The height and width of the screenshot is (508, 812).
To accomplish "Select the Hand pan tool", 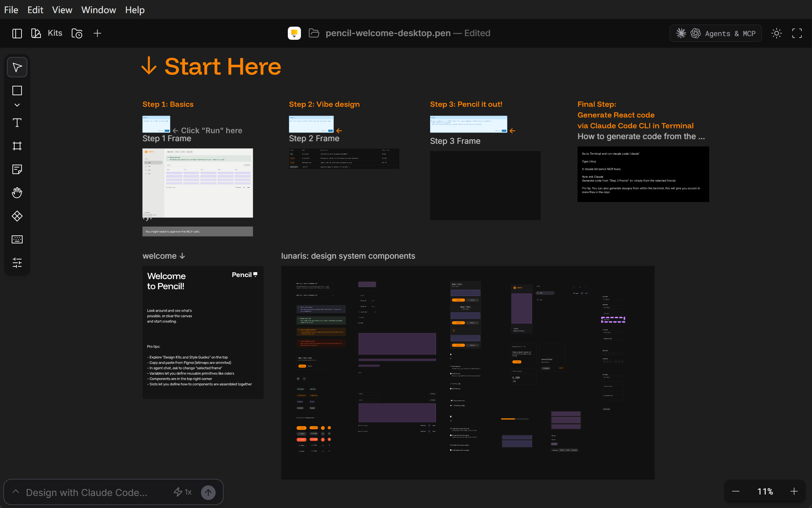I will click(x=17, y=193).
